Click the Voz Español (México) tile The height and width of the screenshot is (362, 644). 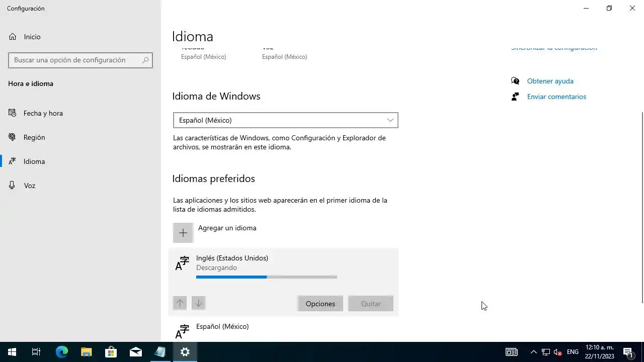pyautogui.click(x=285, y=53)
